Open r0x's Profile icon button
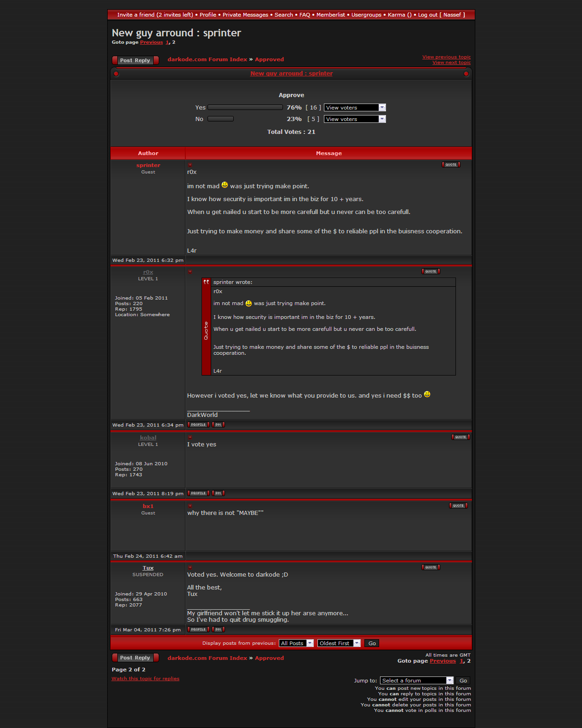 [198, 425]
